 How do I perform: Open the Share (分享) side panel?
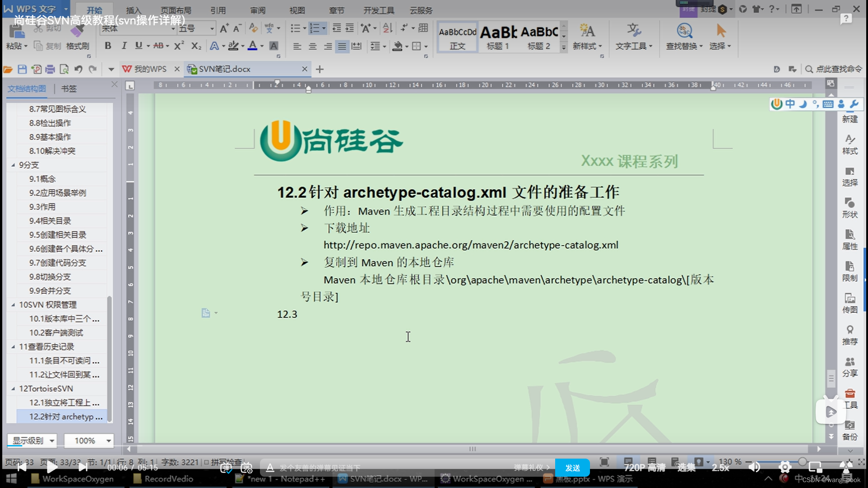coord(849,367)
